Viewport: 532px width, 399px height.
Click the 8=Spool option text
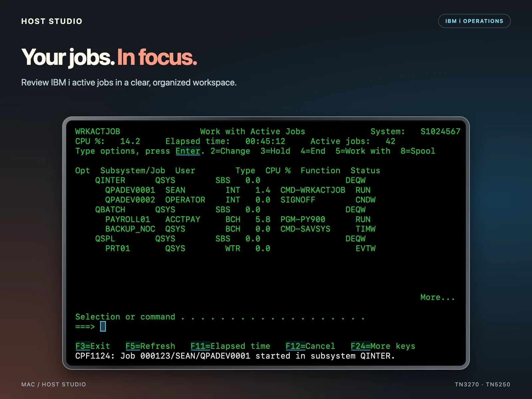coord(418,151)
